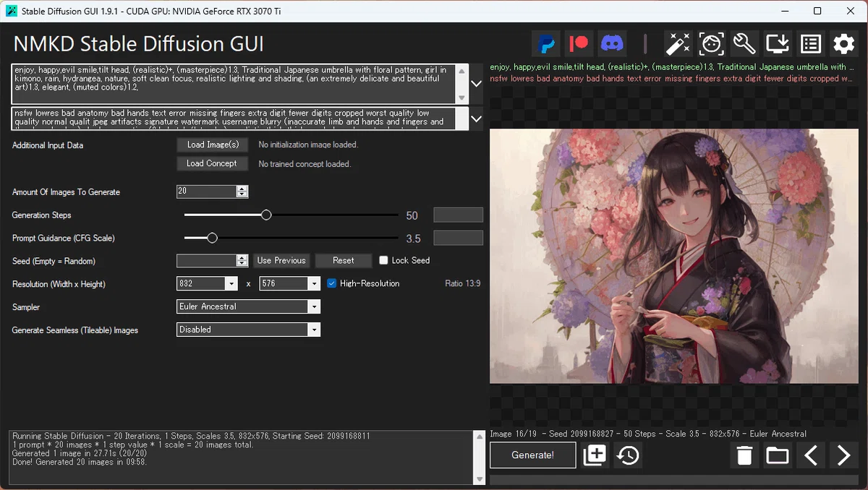Expand the negative prompt text box

(x=476, y=118)
